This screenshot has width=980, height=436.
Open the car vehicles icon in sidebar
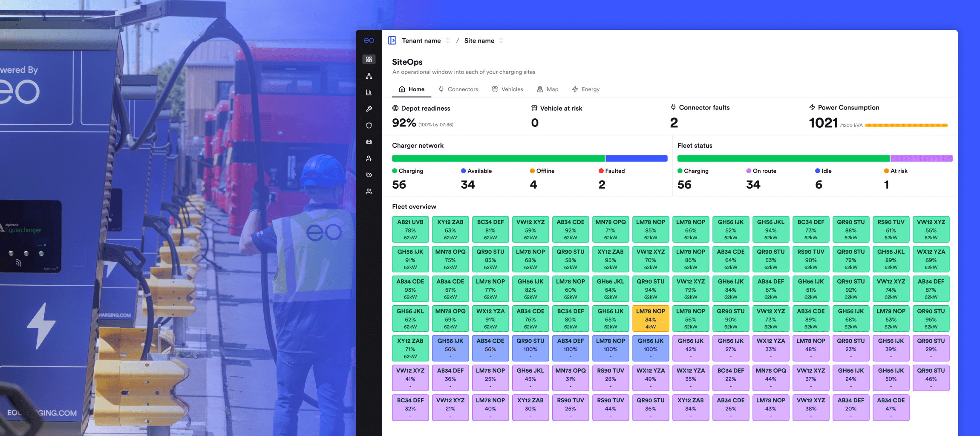tap(369, 142)
